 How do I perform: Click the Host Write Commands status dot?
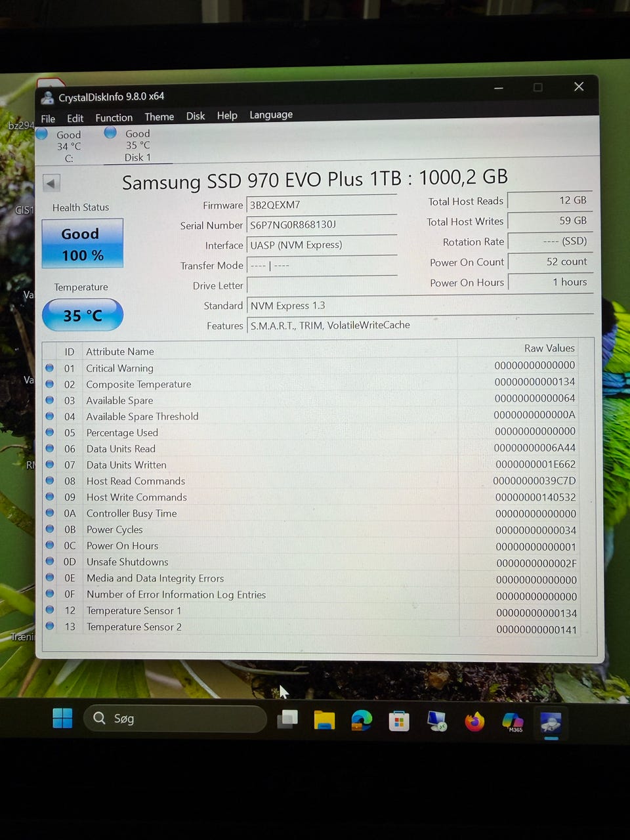coord(50,497)
